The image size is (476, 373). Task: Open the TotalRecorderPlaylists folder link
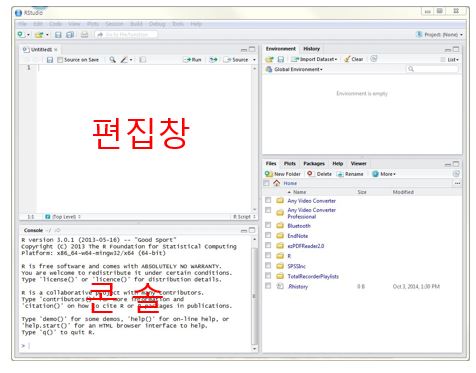coord(313,276)
